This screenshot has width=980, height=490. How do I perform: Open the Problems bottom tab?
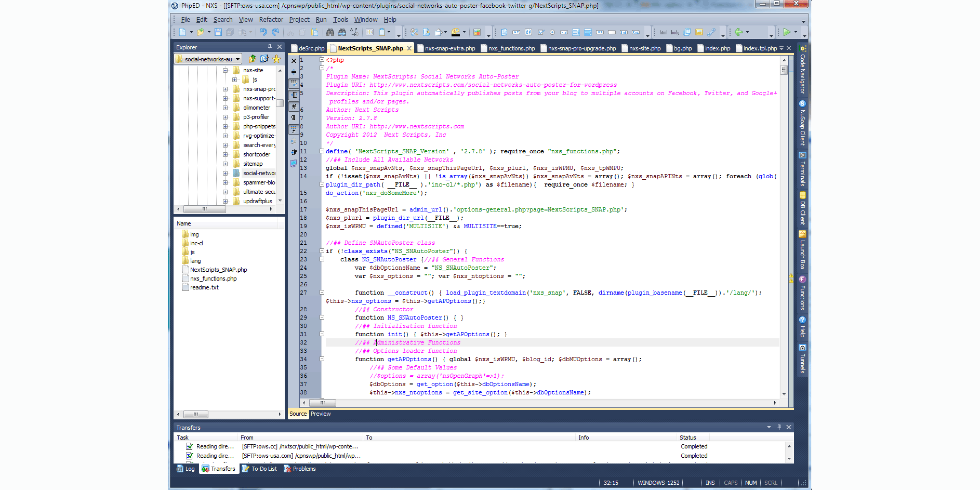coord(300,469)
